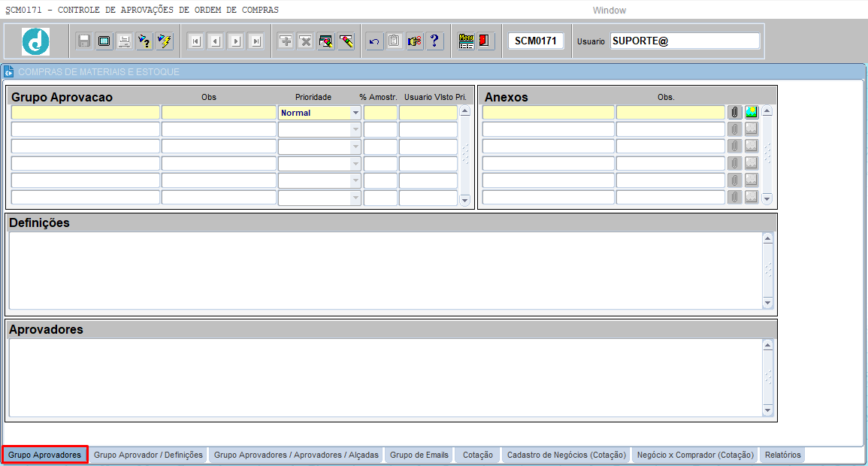868x466 pixels.
Task: Open the Cotação tab
Action: pyautogui.click(x=478, y=455)
